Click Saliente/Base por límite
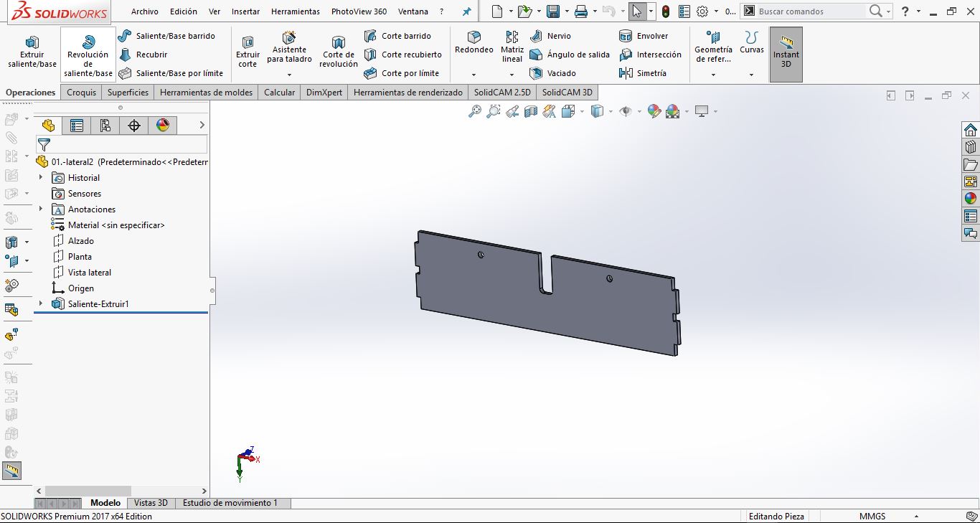Image resolution: width=980 pixels, height=523 pixels. 171,73
